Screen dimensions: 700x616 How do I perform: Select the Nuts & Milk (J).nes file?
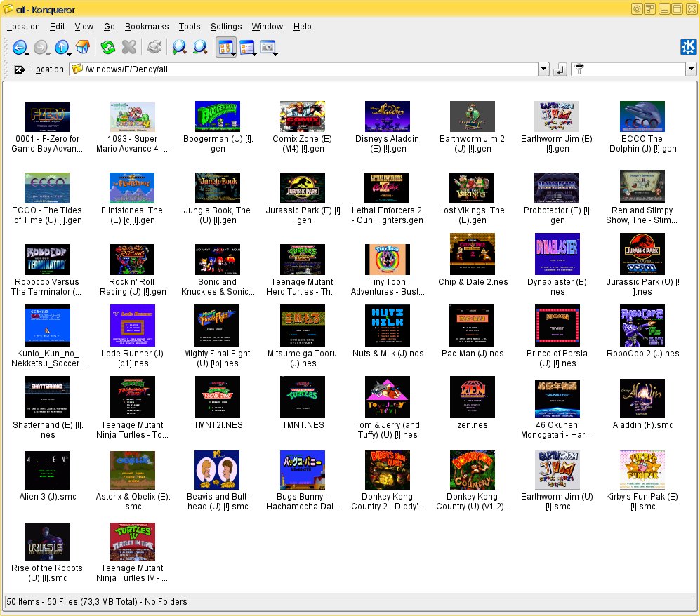[388, 331]
